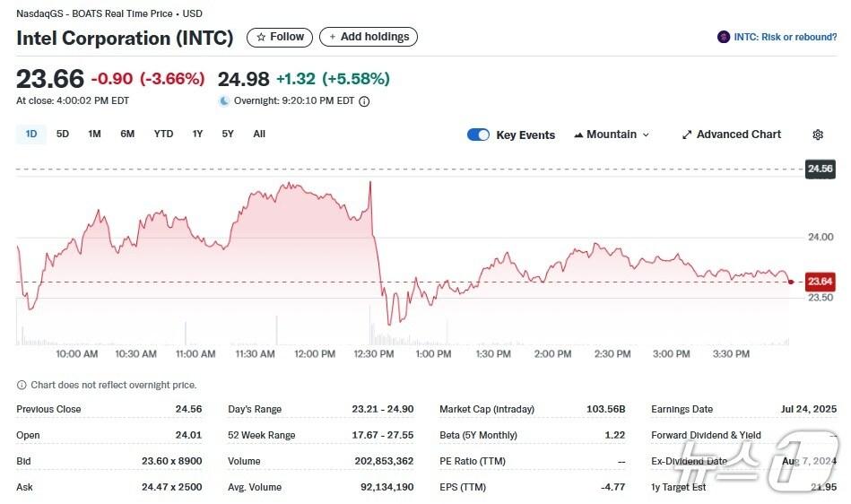Click the overnight moon icon

coord(224,101)
